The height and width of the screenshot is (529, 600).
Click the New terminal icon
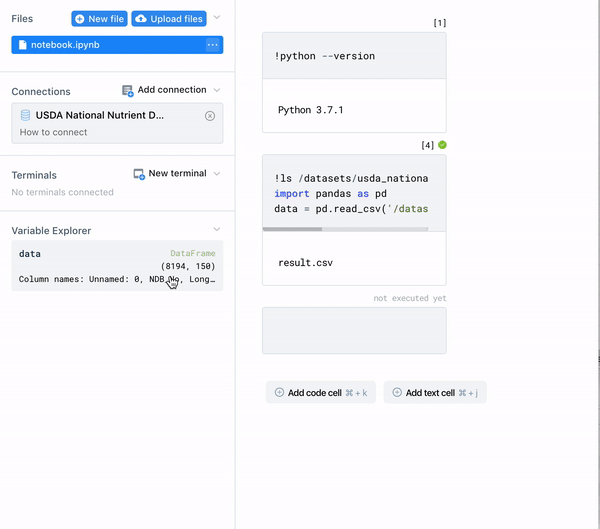[x=139, y=174]
